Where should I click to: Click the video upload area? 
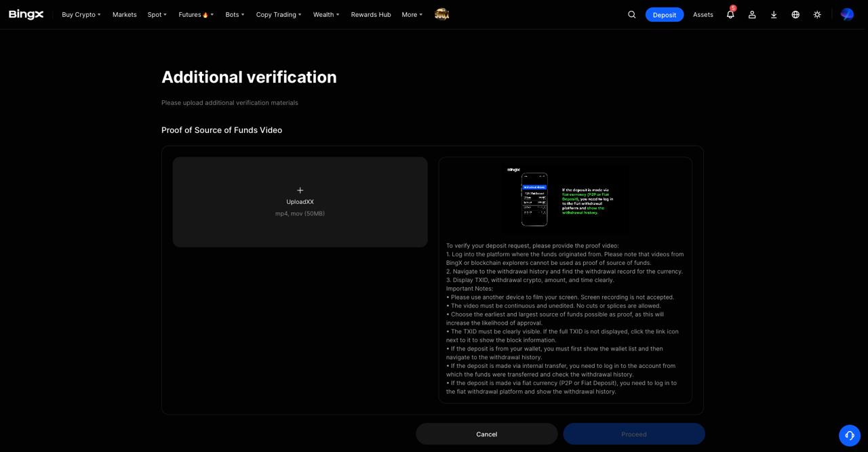pyautogui.click(x=300, y=202)
